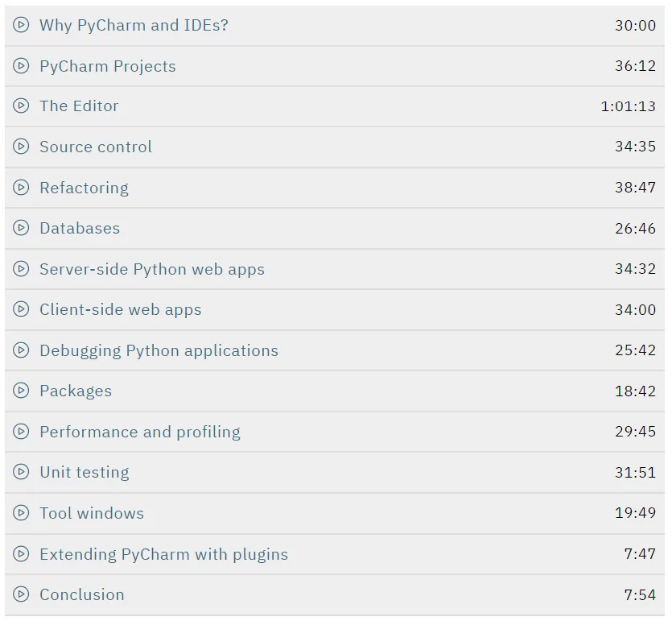Image resolution: width=672 pixels, height=625 pixels.
Task: Click play icon beside Conclusion
Action: click(21, 594)
